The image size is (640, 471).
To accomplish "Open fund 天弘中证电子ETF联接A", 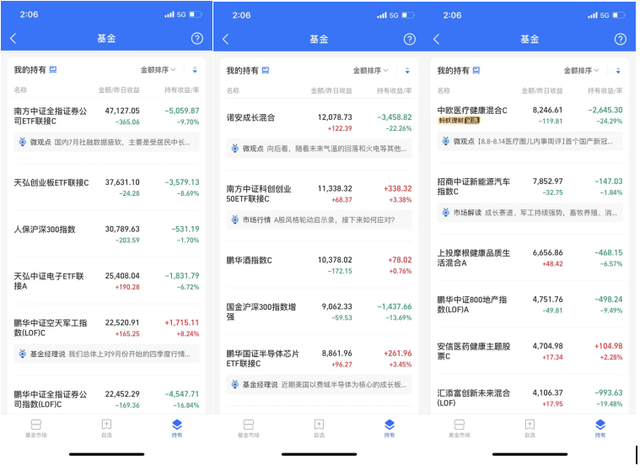I will pyautogui.click(x=49, y=281).
